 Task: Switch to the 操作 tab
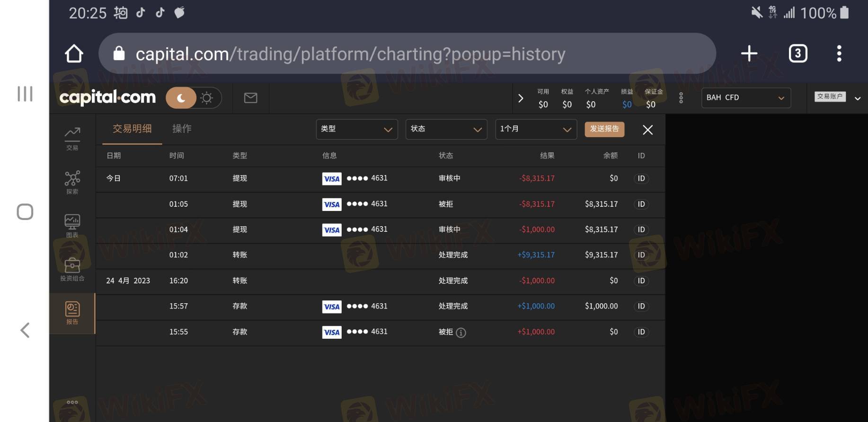point(182,129)
